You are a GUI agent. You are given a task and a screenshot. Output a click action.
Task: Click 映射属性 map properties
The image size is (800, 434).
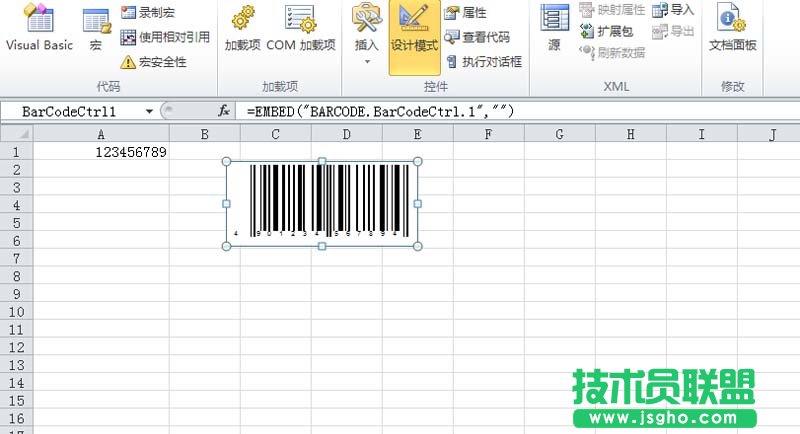tap(612, 9)
